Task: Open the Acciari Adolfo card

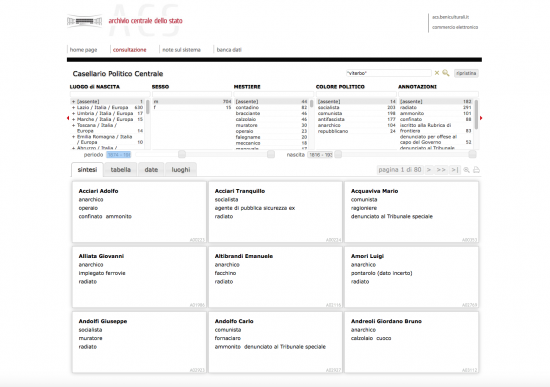Action: tap(139, 212)
